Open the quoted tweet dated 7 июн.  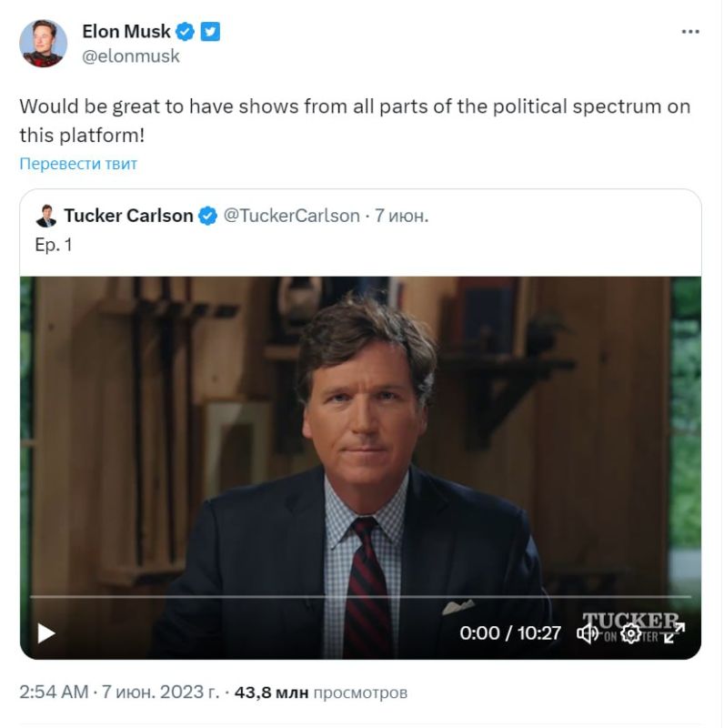[x=397, y=216]
